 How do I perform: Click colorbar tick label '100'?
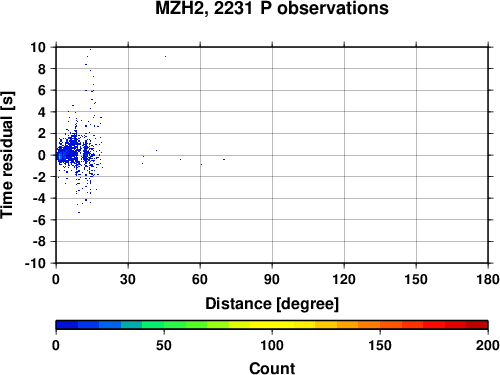pyautogui.click(x=272, y=345)
